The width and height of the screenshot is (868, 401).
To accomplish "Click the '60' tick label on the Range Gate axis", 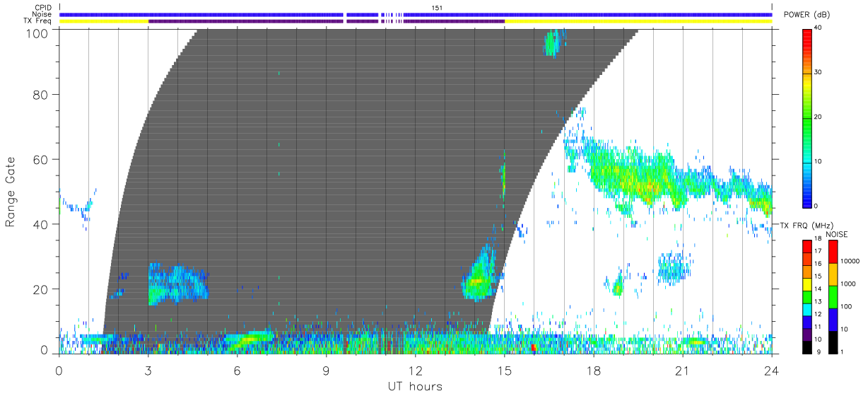I will [x=41, y=159].
